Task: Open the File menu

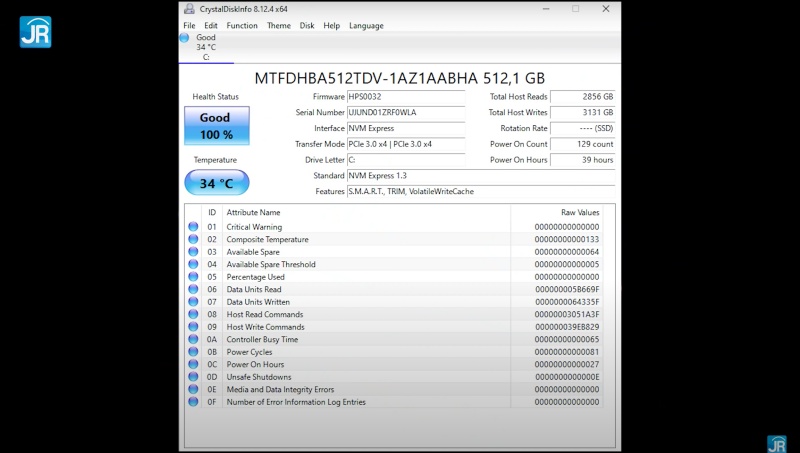Action: (x=189, y=25)
